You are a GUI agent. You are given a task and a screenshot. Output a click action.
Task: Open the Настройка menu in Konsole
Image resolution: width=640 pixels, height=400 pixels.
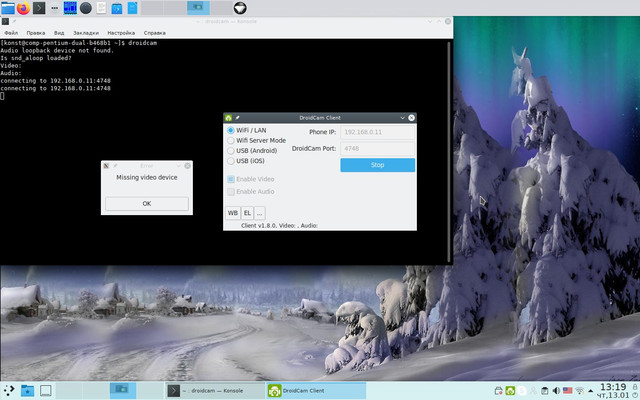121,33
